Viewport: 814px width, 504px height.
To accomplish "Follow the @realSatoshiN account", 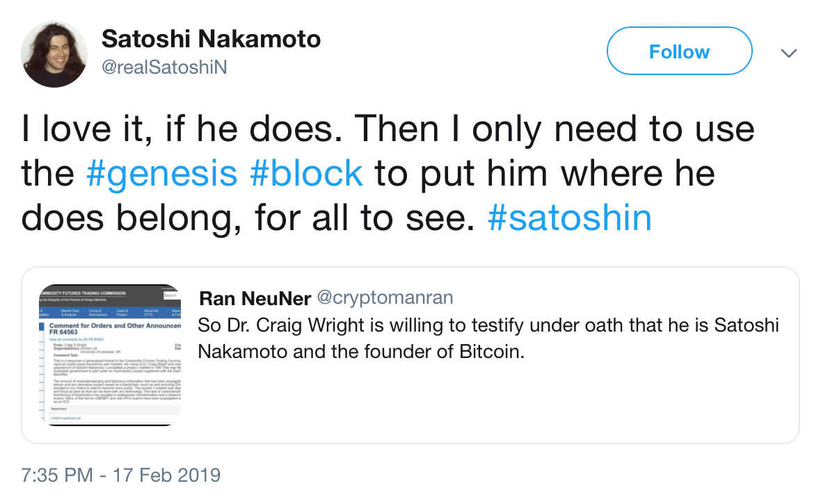I will coord(678,51).
